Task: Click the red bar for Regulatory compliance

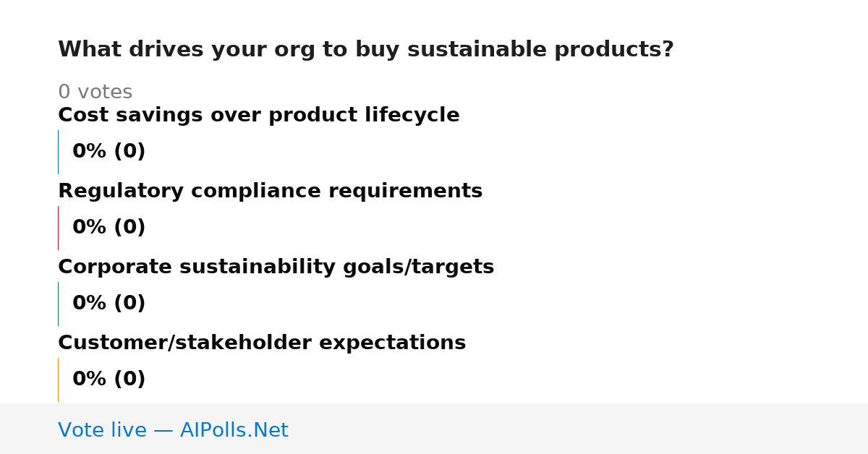Action: point(58,228)
